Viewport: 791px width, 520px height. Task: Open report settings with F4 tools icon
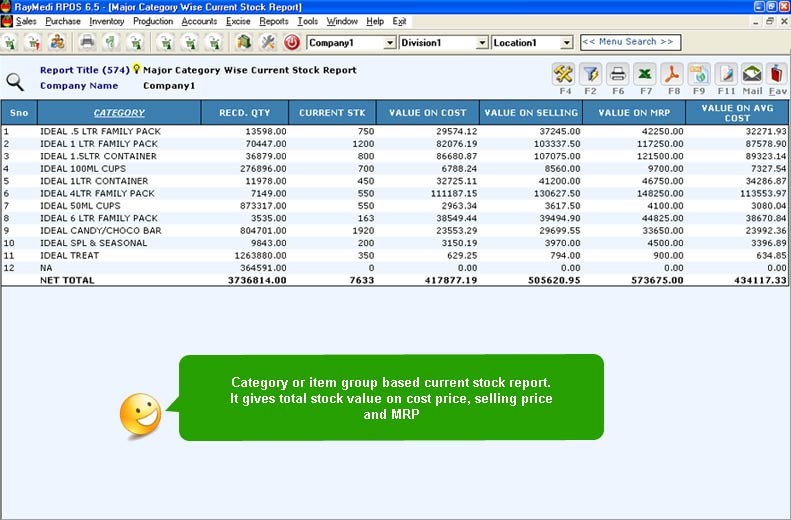pyautogui.click(x=563, y=75)
